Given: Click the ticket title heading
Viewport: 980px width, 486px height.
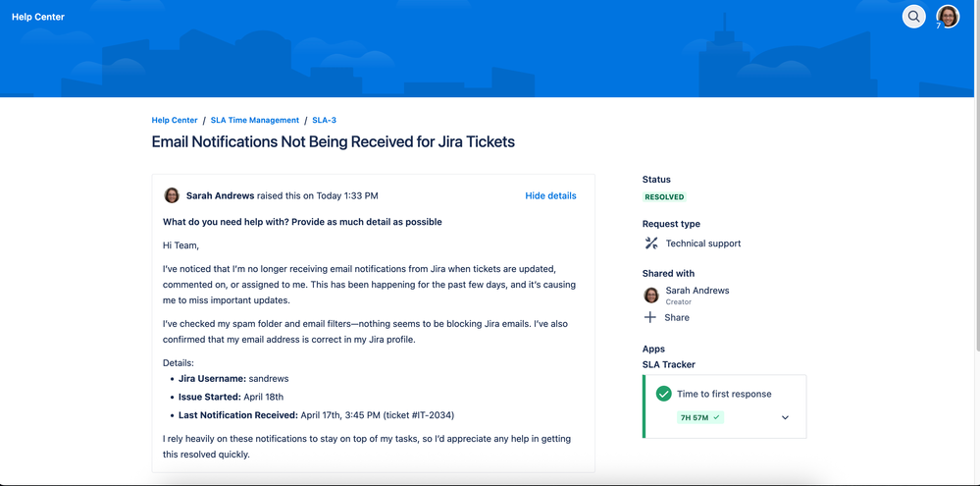Looking at the screenshot, I should click(334, 142).
